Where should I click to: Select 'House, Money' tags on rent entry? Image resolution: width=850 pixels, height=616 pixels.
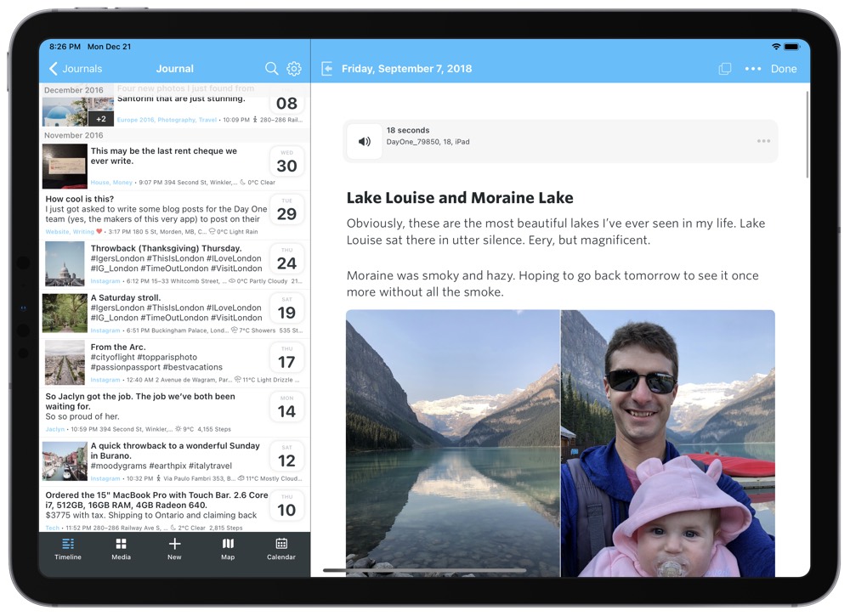tap(111, 183)
